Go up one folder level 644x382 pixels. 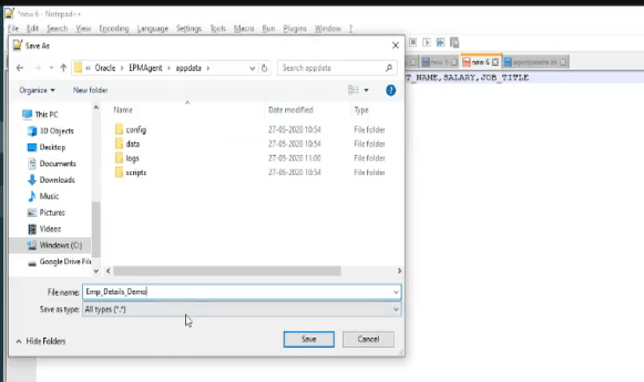[x=63, y=68]
